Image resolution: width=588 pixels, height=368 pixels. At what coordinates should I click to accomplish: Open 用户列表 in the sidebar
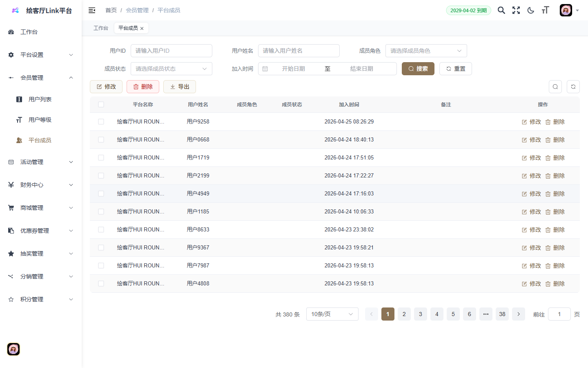pyautogui.click(x=40, y=99)
